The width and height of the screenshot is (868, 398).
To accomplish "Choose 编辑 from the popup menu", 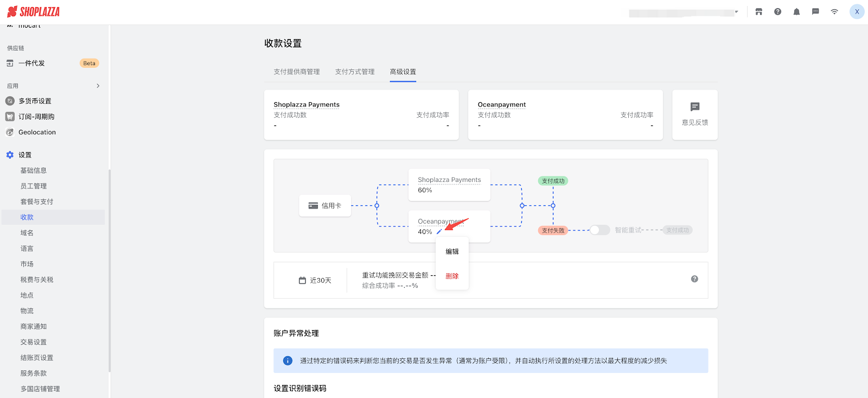I will [452, 252].
